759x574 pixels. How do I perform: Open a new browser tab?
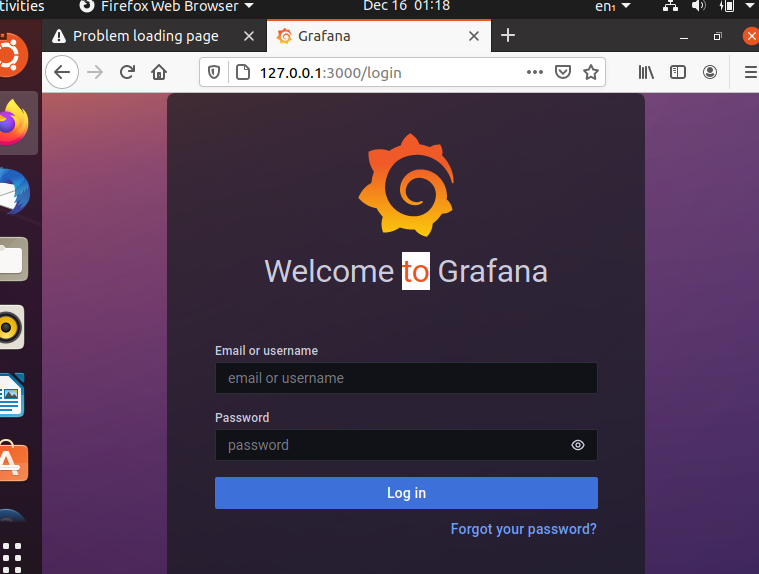508,35
